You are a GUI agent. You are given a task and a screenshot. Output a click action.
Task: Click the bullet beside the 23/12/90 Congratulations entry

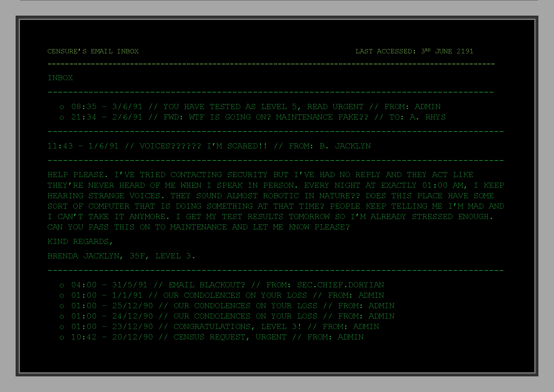click(x=62, y=327)
